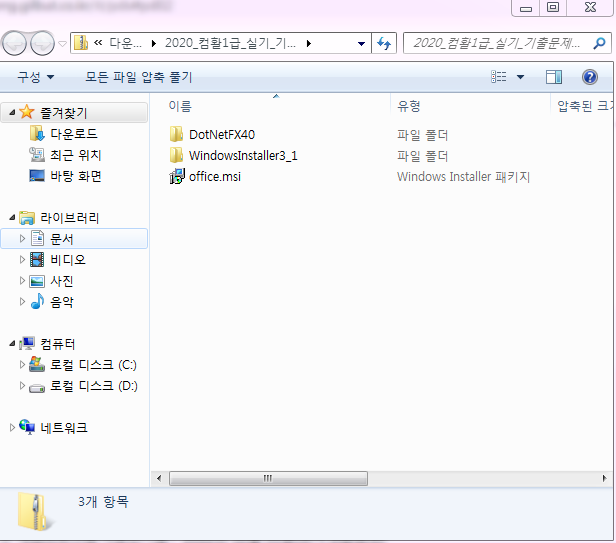Sort by the 유형 column header
The image size is (616, 543).
[x=410, y=105]
